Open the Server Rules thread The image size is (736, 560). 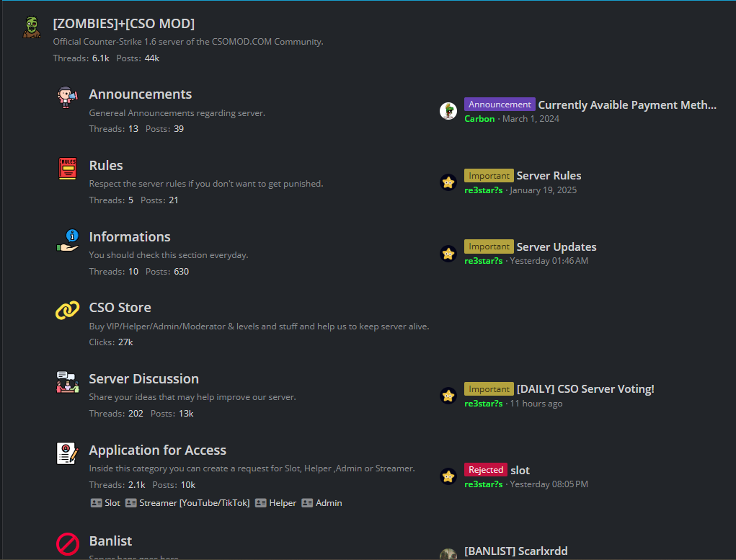(549, 176)
